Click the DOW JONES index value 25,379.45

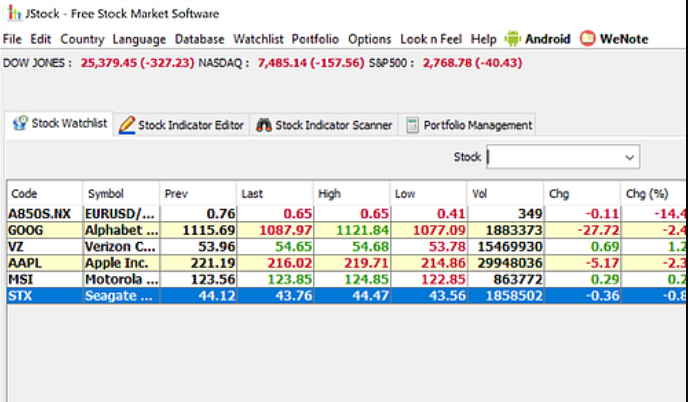click(109, 63)
